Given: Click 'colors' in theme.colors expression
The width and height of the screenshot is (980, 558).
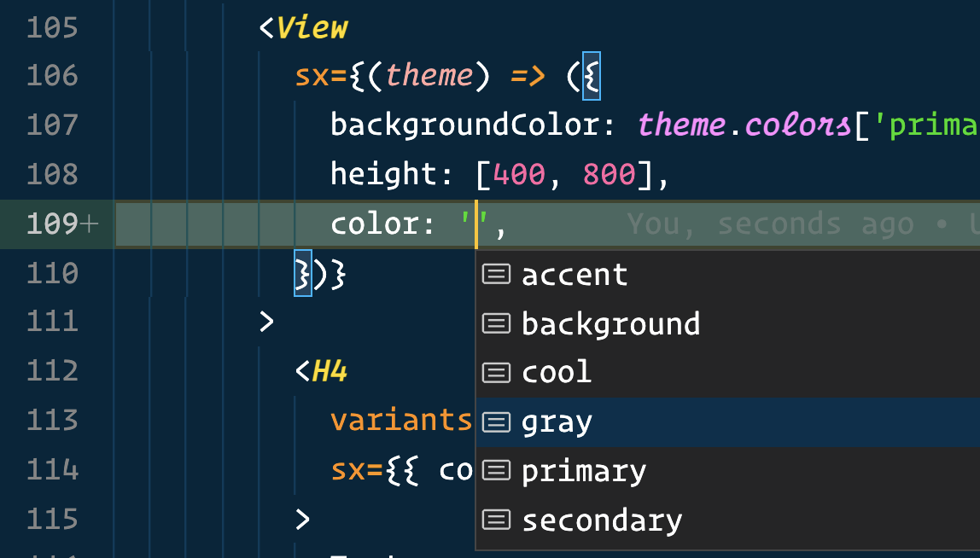Looking at the screenshot, I should tap(798, 125).
